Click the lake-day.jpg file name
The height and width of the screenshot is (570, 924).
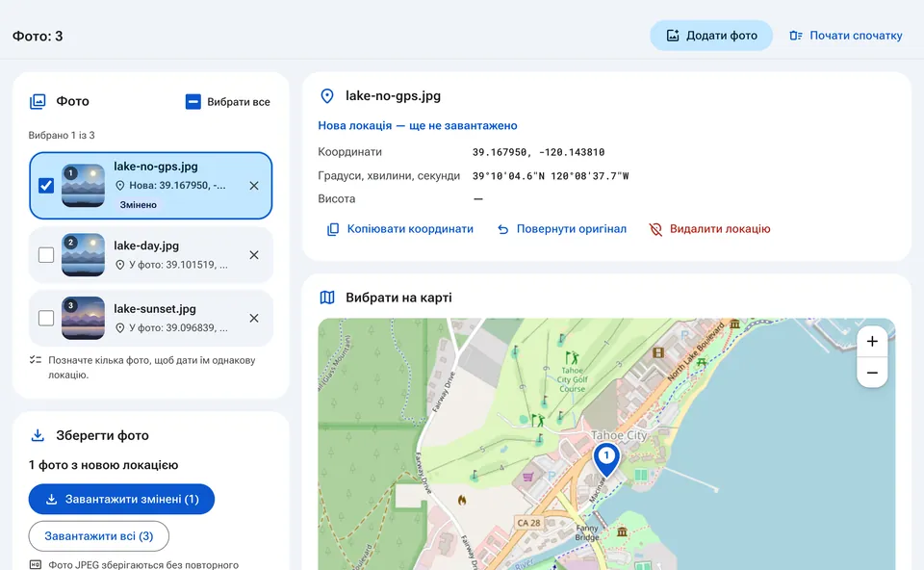point(146,246)
